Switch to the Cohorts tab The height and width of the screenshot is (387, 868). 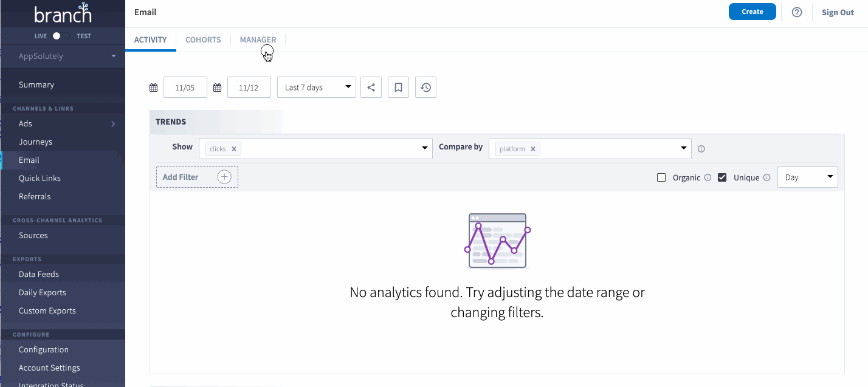203,39
